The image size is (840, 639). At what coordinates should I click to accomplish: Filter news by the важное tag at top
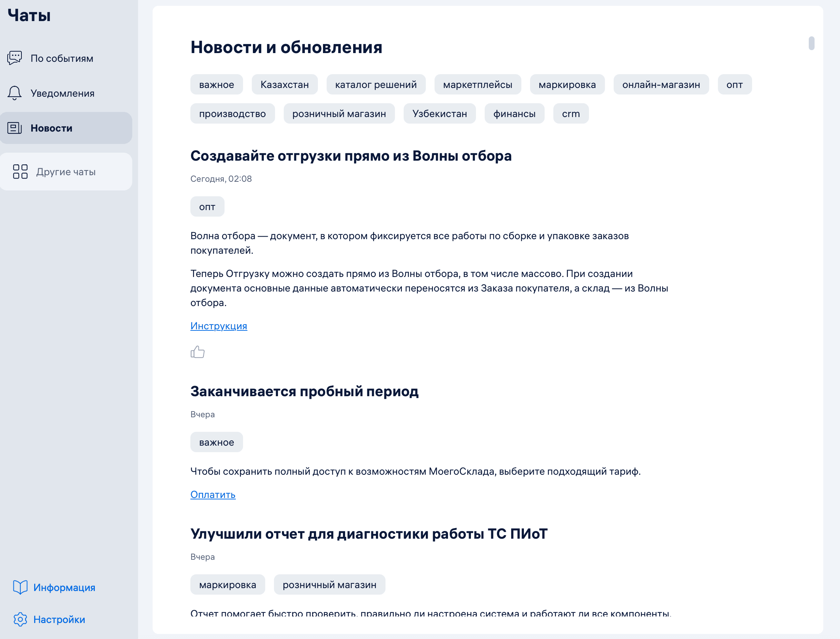coord(217,84)
